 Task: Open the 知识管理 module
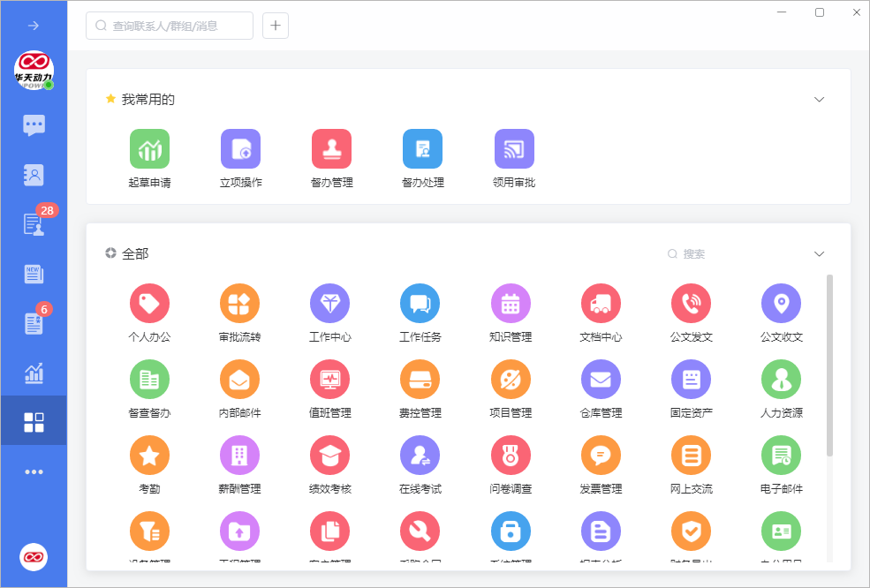pos(511,311)
